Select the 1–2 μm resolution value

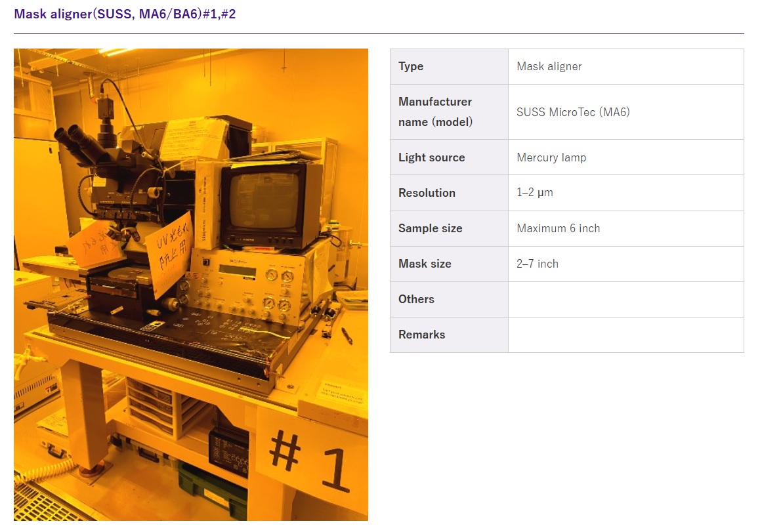535,192
